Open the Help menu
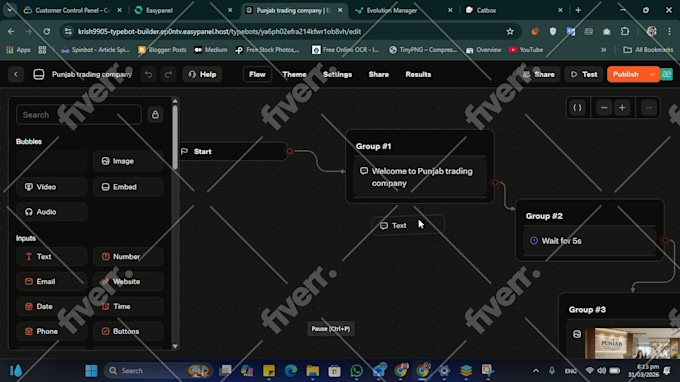The height and width of the screenshot is (382, 680). click(202, 75)
